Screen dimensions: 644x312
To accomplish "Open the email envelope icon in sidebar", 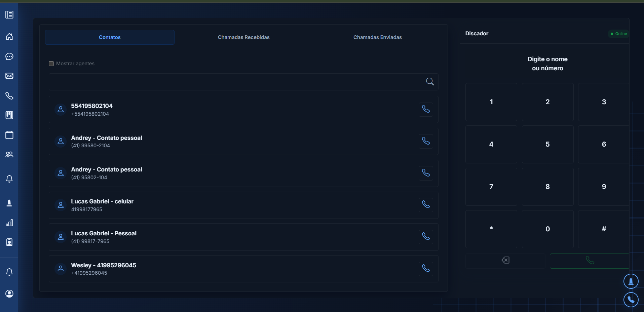I will (9, 76).
